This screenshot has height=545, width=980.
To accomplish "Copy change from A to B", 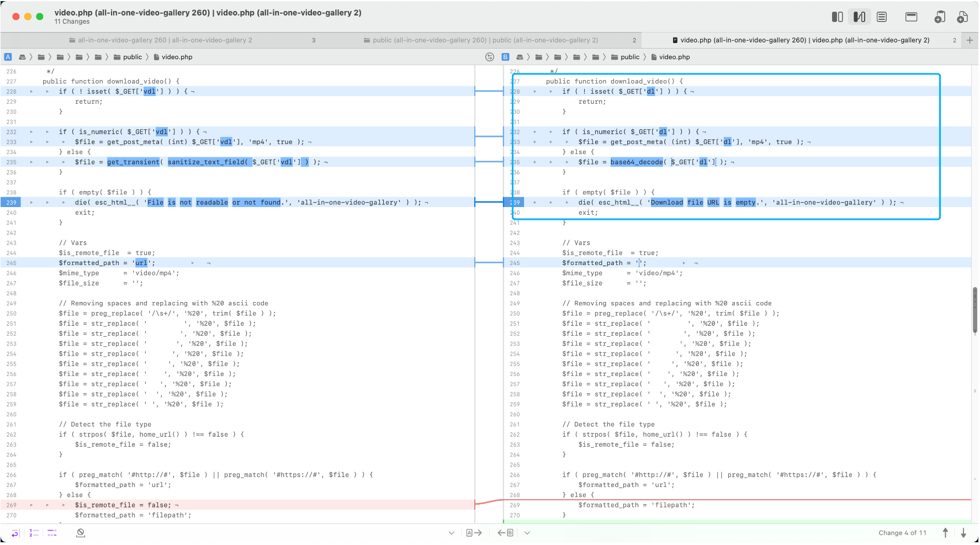I will (474, 533).
